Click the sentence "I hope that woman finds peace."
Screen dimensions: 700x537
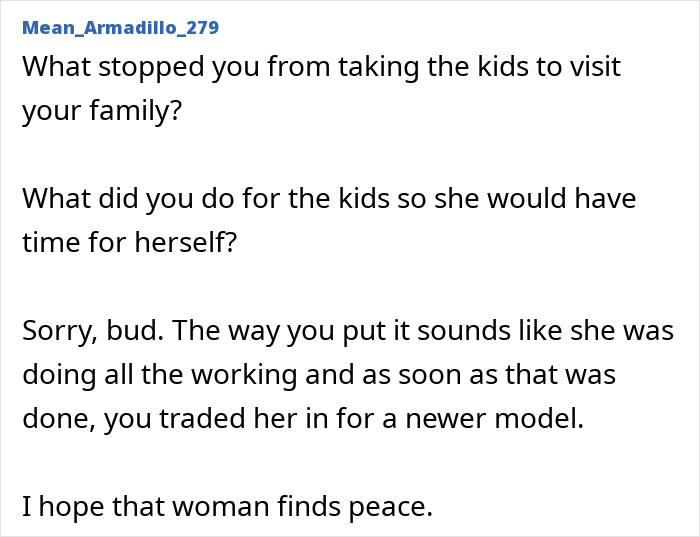(x=227, y=507)
